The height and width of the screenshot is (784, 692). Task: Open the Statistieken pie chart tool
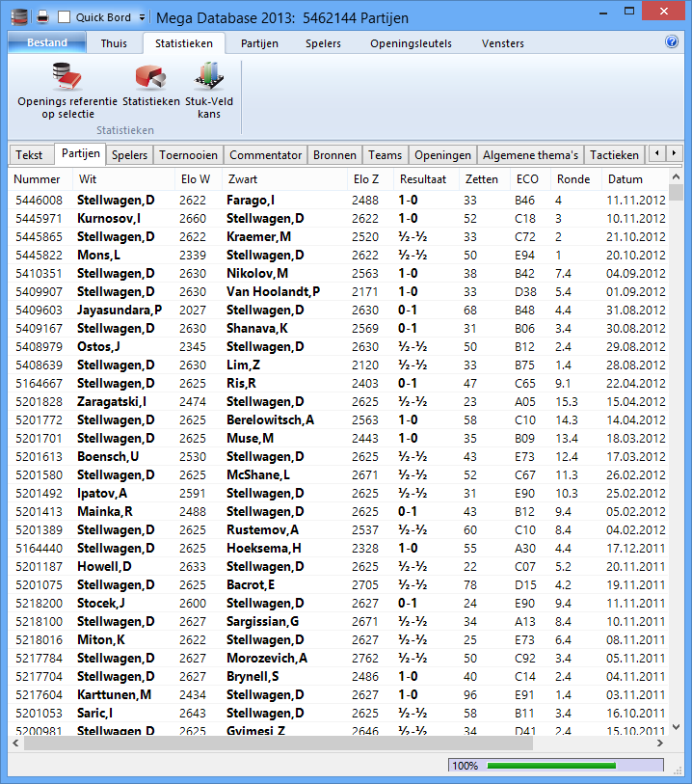coord(151,85)
